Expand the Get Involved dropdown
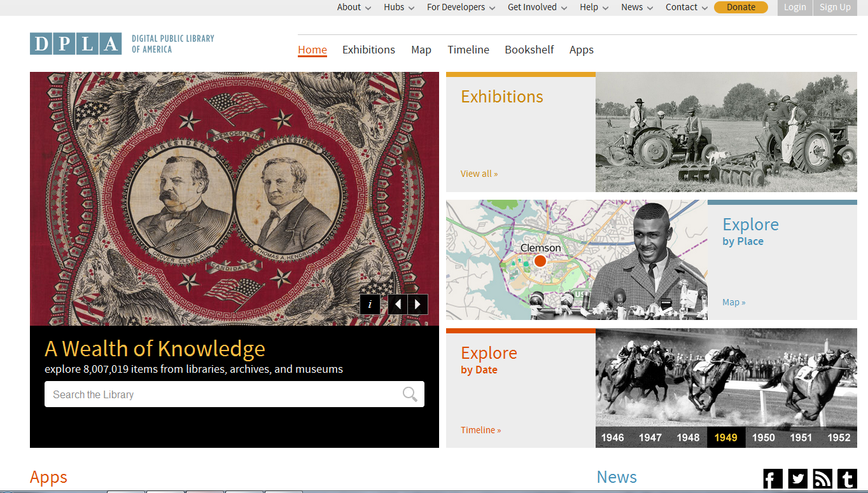Viewport: 868px width, 493px height. pos(537,7)
